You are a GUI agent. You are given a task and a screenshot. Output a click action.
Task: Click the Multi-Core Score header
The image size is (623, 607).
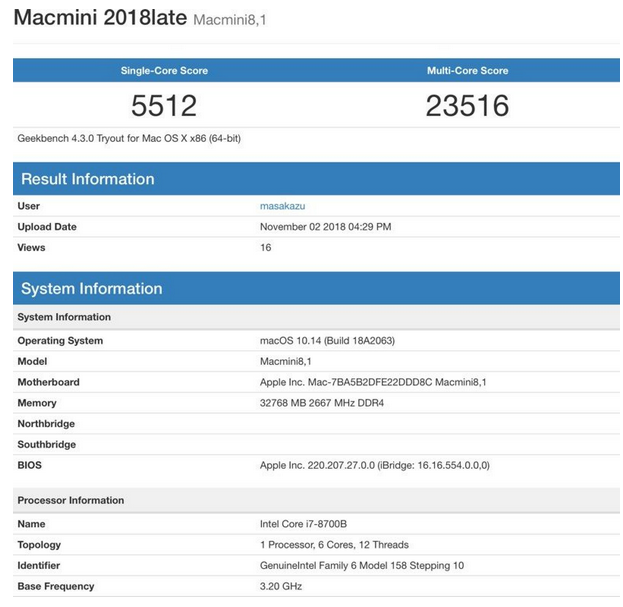[468, 70]
